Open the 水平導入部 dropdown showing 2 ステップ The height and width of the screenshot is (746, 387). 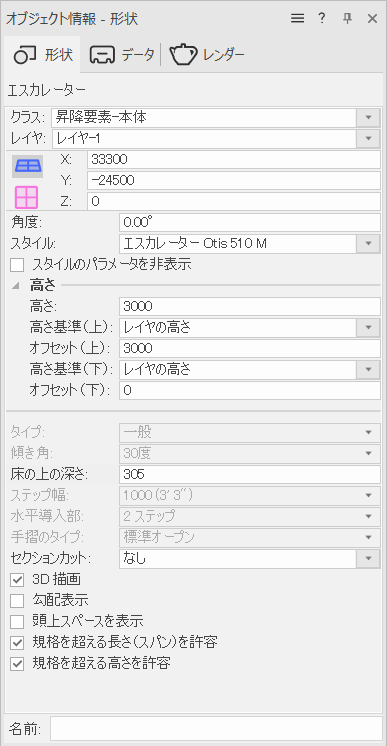pyautogui.click(x=249, y=516)
